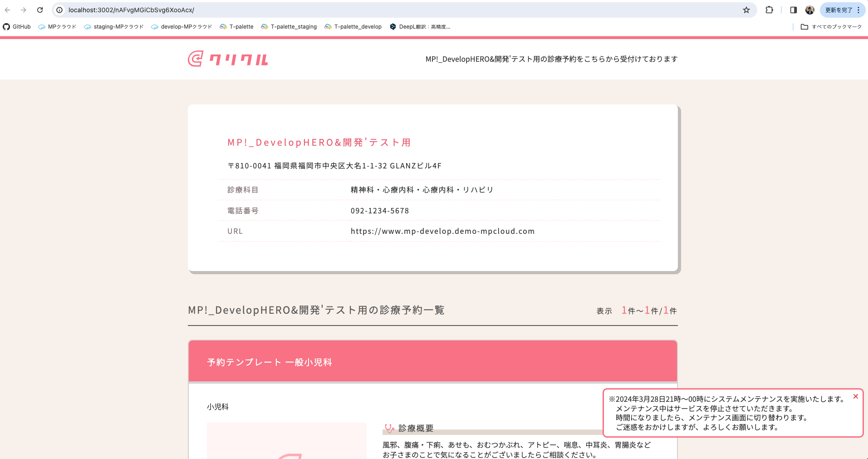This screenshot has width=868, height=459.
Task: Open the DeepL翻訳 bookmark
Action: click(420, 27)
